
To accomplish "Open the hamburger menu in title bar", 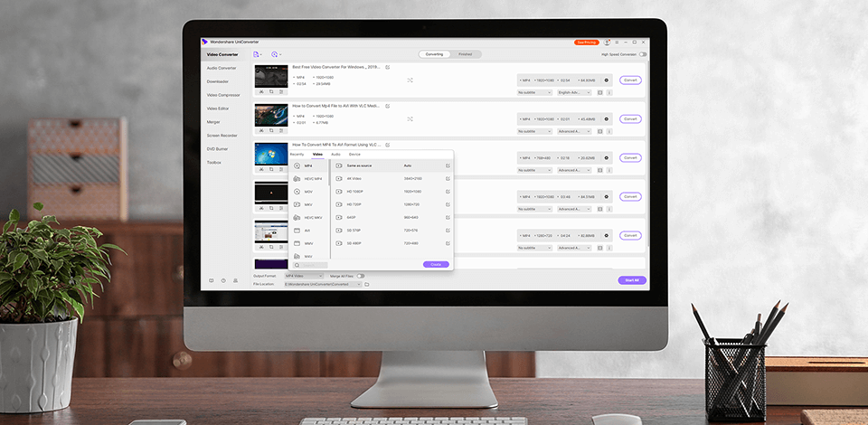I will pos(617,42).
